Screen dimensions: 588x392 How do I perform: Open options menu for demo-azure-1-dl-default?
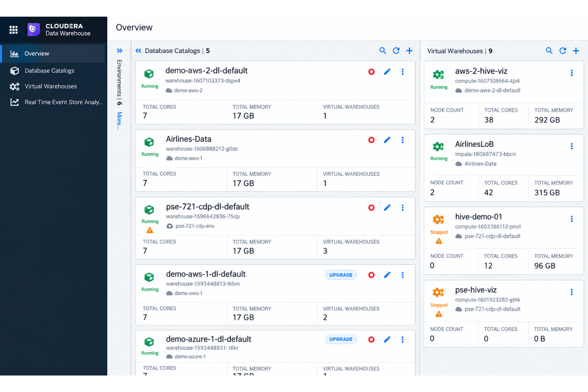(402, 339)
